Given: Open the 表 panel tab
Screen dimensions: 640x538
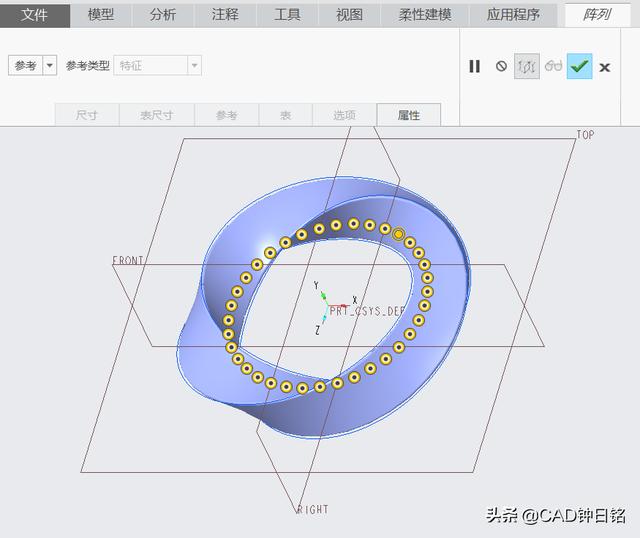Looking at the screenshot, I should click(x=285, y=115).
